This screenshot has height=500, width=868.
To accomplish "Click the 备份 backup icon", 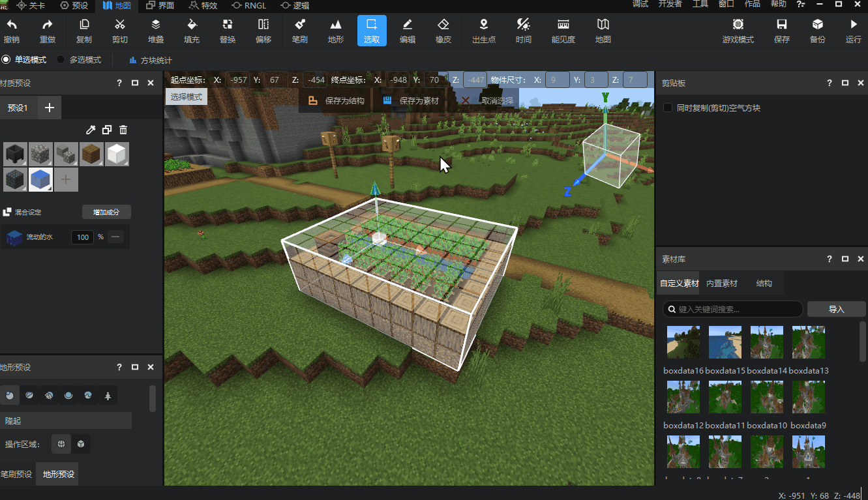I will [818, 31].
